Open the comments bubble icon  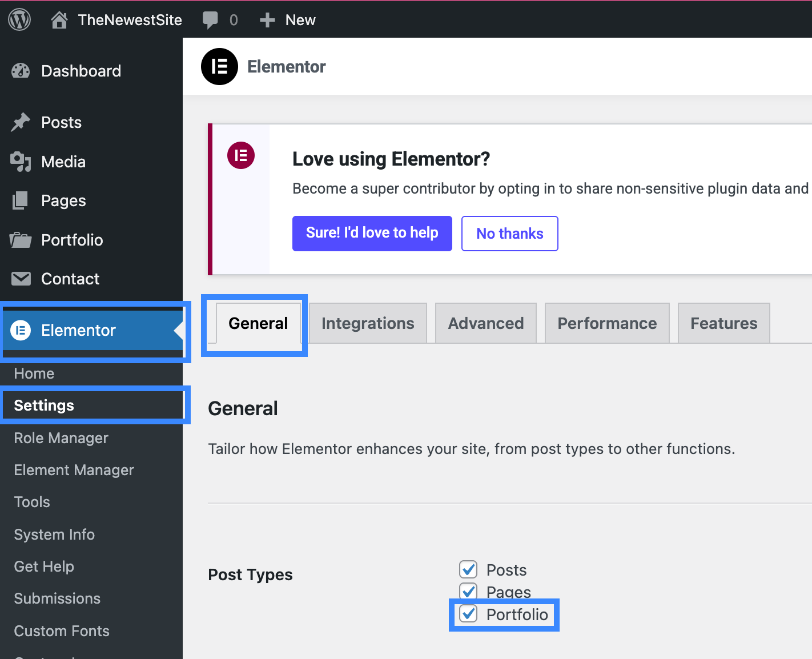pos(210,20)
